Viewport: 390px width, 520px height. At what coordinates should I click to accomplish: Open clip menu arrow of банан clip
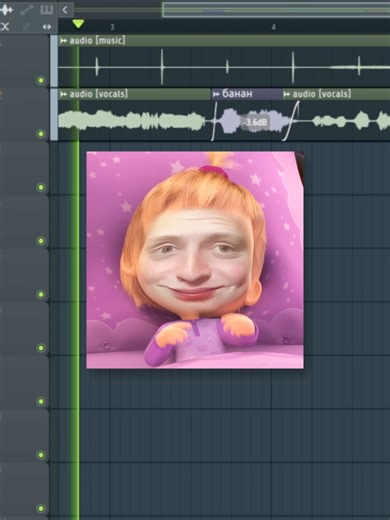click(x=216, y=94)
